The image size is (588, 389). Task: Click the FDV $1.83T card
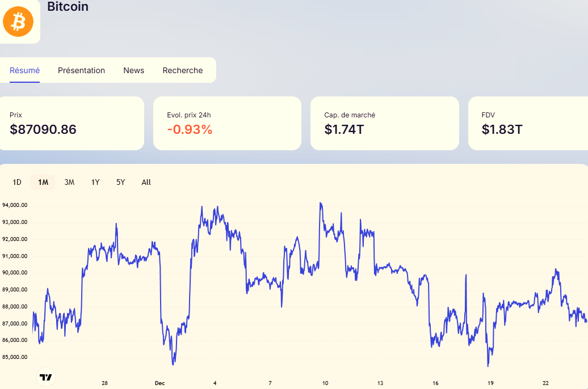(x=528, y=123)
